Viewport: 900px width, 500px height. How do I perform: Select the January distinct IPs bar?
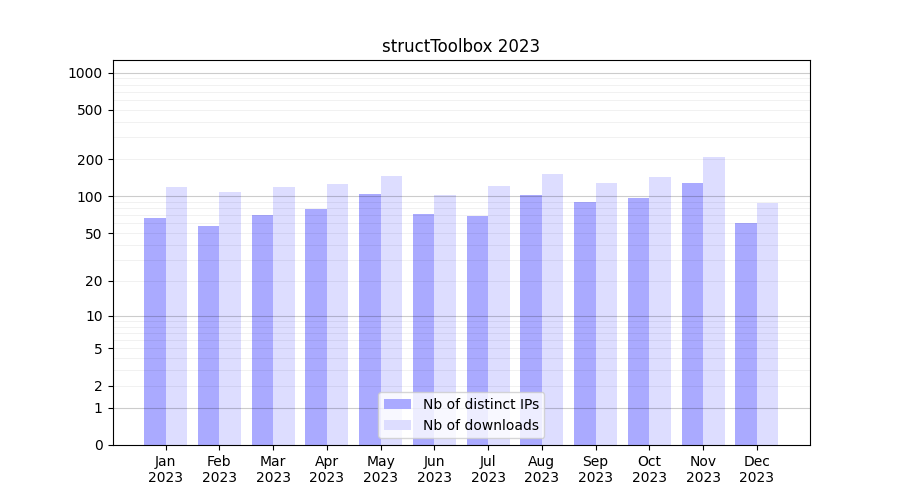155,331
